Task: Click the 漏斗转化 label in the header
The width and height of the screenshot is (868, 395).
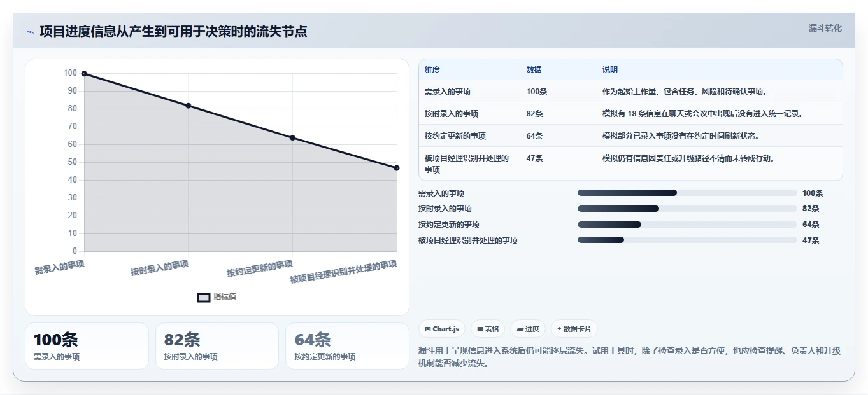Action: pyautogui.click(x=825, y=28)
